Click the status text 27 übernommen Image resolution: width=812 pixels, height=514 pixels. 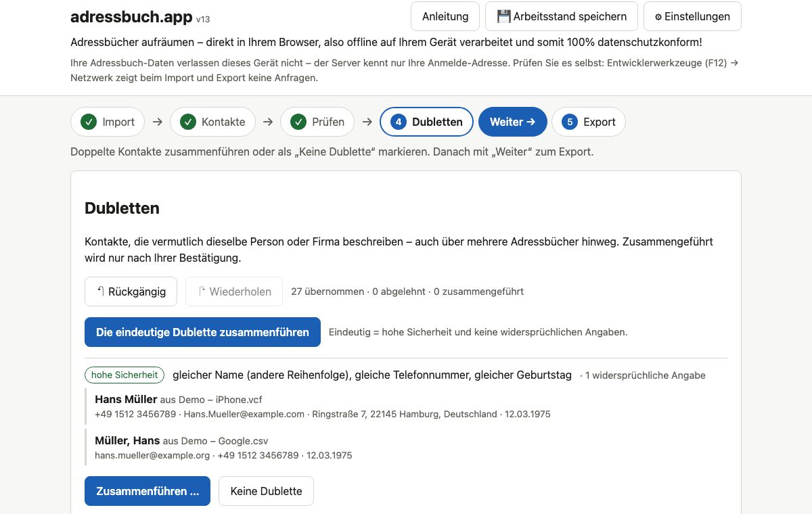[x=327, y=291]
